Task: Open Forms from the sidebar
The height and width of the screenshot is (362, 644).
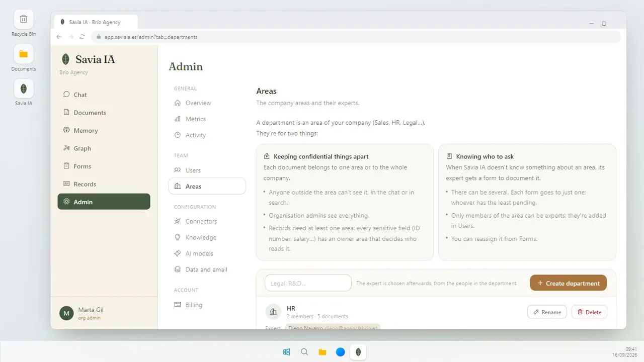Action: pyautogui.click(x=104, y=166)
